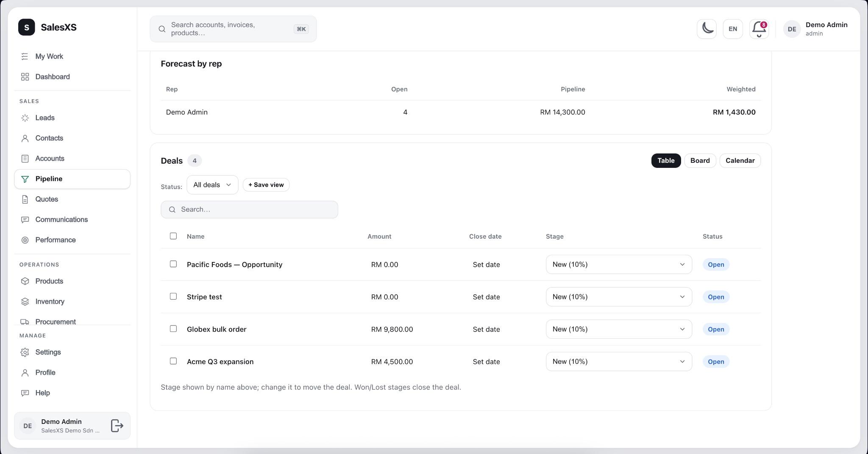Open Performance via its target icon
The width and height of the screenshot is (868, 454).
click(25, 240)
